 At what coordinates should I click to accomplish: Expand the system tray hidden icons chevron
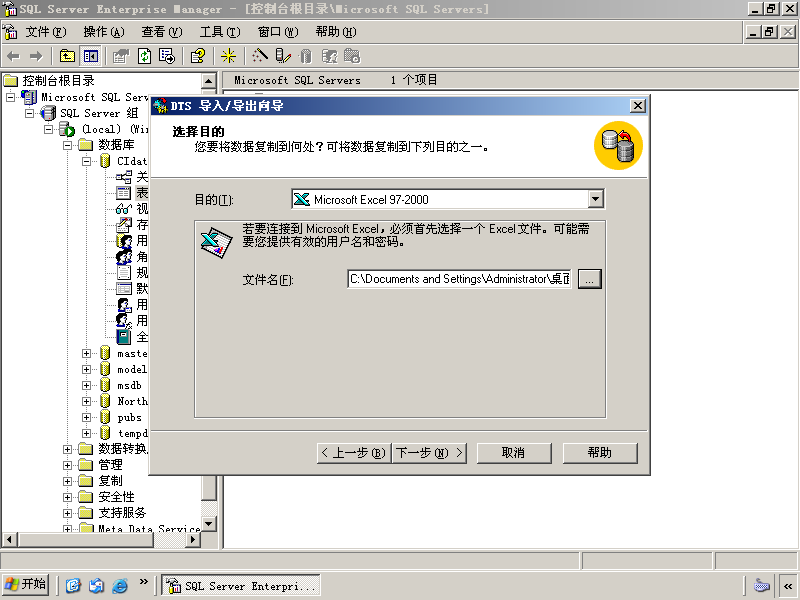pos(788,586)
